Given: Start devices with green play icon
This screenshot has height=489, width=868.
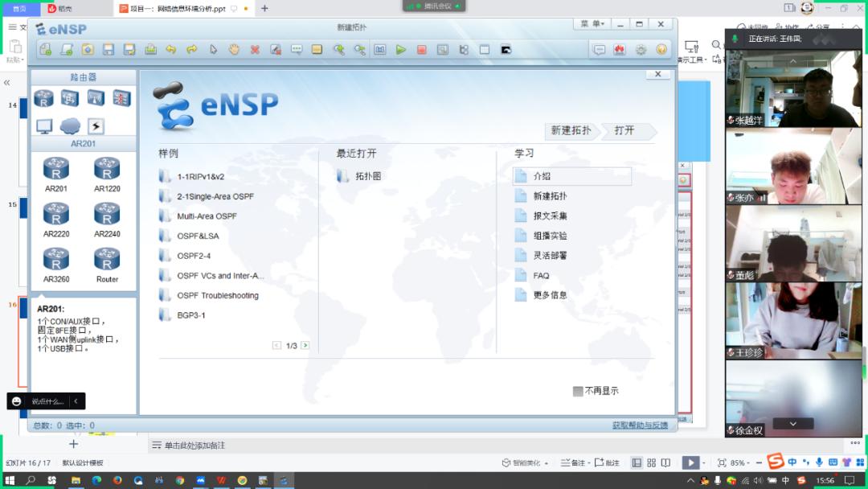Looking at the screenshot, I should coord(401,50).
